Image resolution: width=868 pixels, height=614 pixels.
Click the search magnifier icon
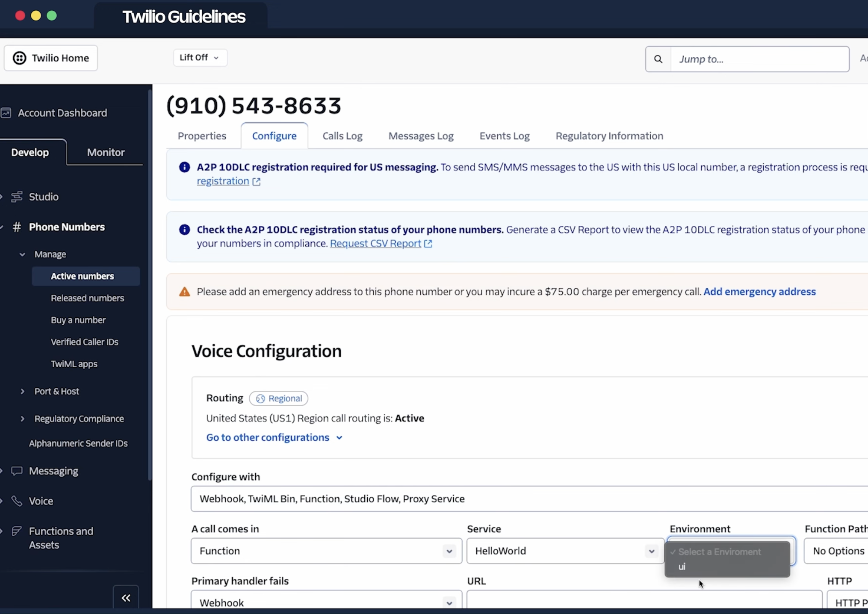click(658, 59)
